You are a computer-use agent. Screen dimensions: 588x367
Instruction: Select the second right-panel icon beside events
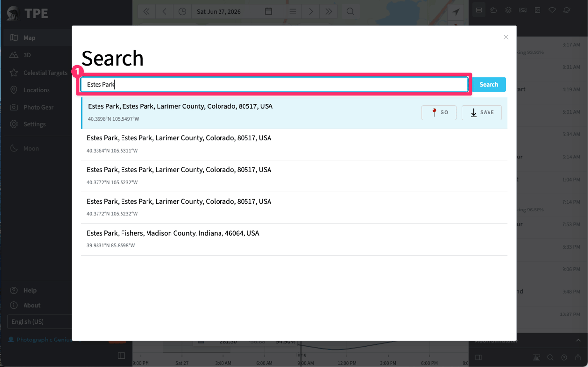pyautogui.click(x=494, y=10)
